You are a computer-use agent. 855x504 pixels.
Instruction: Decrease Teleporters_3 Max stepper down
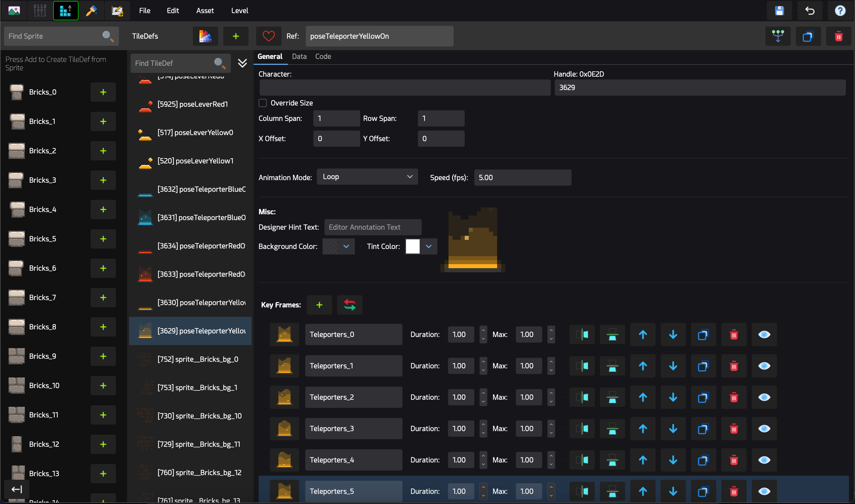coord(551,433)
